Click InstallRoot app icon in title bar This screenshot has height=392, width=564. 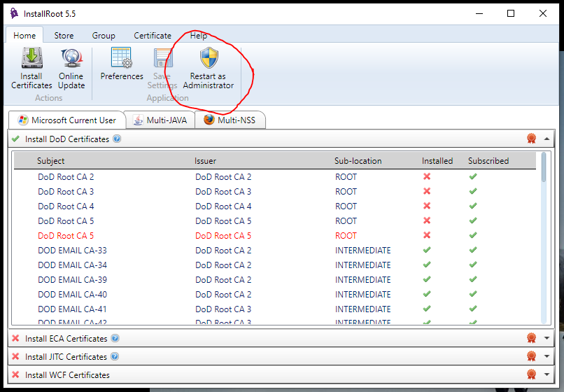click(x=14, y=14)
